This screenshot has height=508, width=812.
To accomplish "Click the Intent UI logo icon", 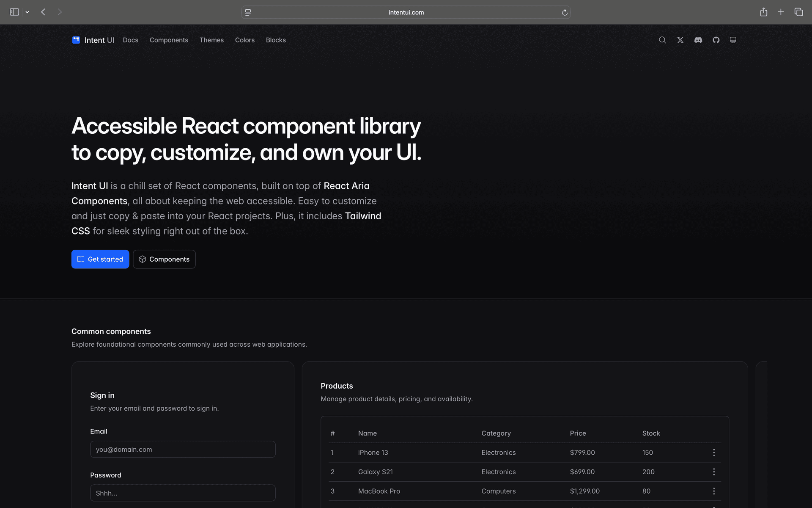I will [x=76, y=40].
